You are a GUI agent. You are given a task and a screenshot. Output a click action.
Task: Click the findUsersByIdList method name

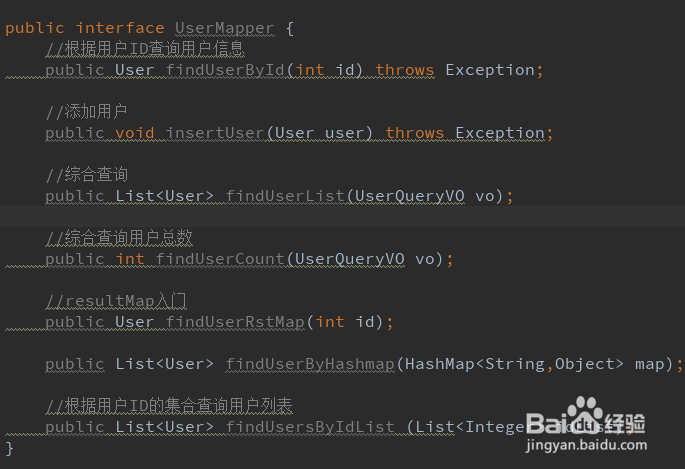pos(310,427)
